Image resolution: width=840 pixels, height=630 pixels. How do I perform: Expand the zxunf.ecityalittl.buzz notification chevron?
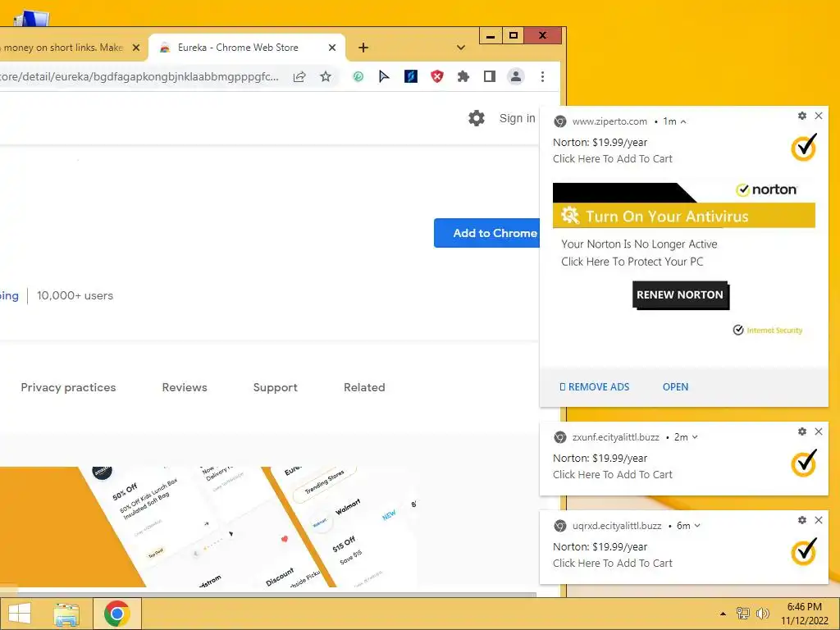[x=695, y=437]
